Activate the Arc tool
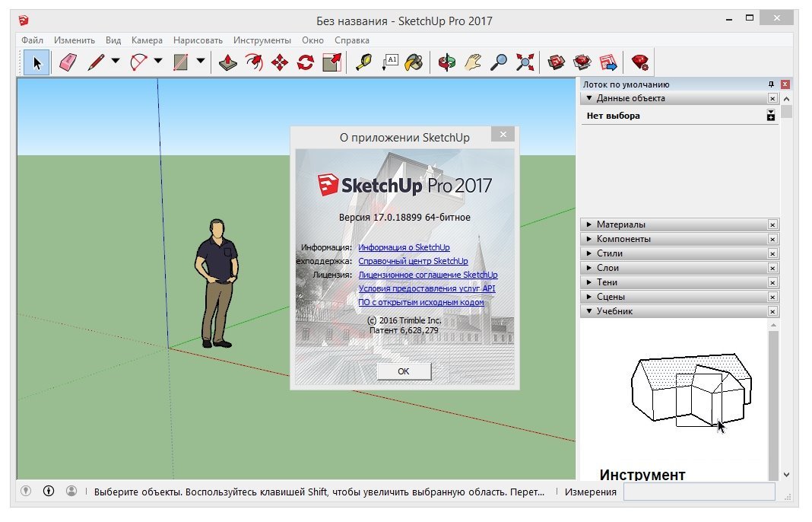Viewport: 812px width, 522px height. [x=138, y=62]
